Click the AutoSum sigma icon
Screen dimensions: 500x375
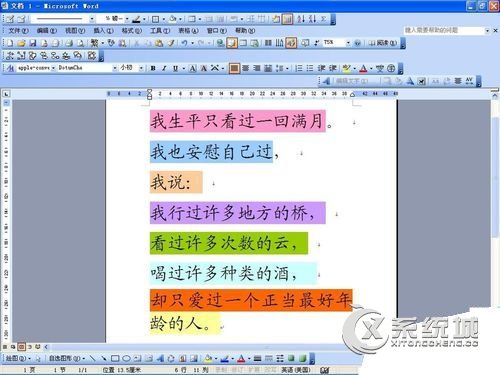(323, 19)
